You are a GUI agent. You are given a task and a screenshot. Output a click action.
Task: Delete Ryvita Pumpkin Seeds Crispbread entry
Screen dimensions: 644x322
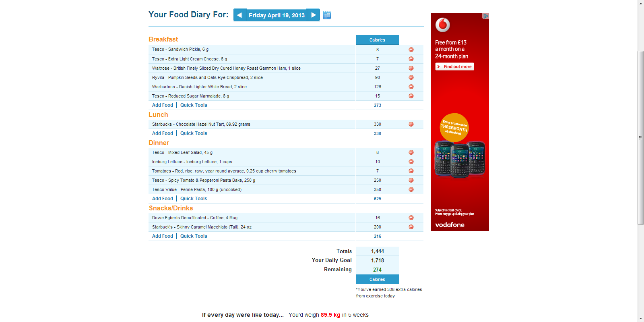411,77
